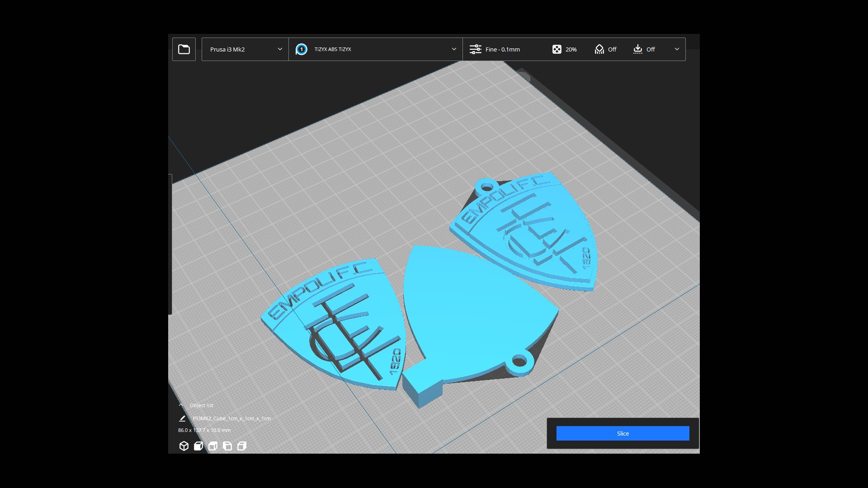
Task: Click the Slice button
Action: click(x=623, y=433)
